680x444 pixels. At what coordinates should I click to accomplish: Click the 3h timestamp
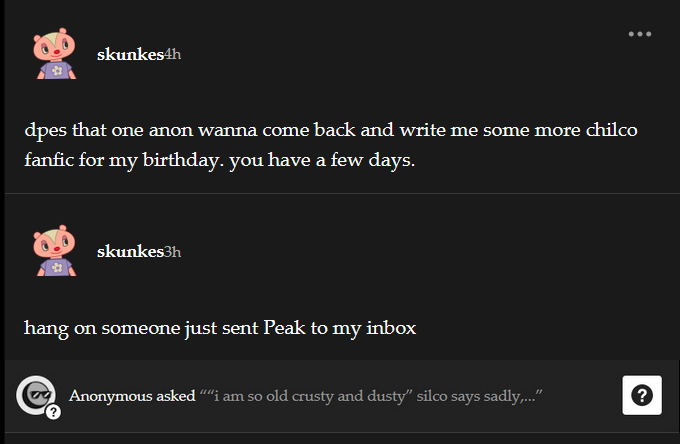[x=172, y=251]
